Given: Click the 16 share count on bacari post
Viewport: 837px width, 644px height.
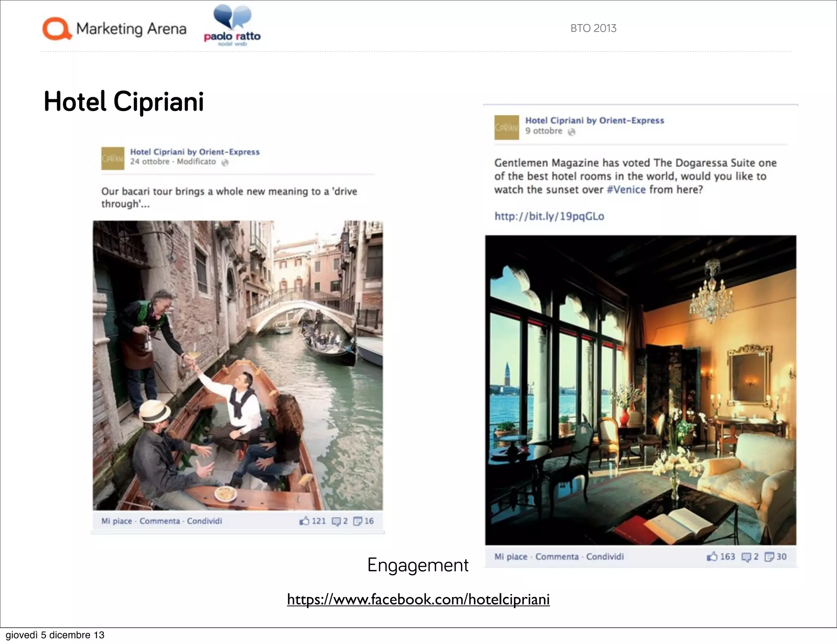Looking at the screenshot, I should (369, 521).
